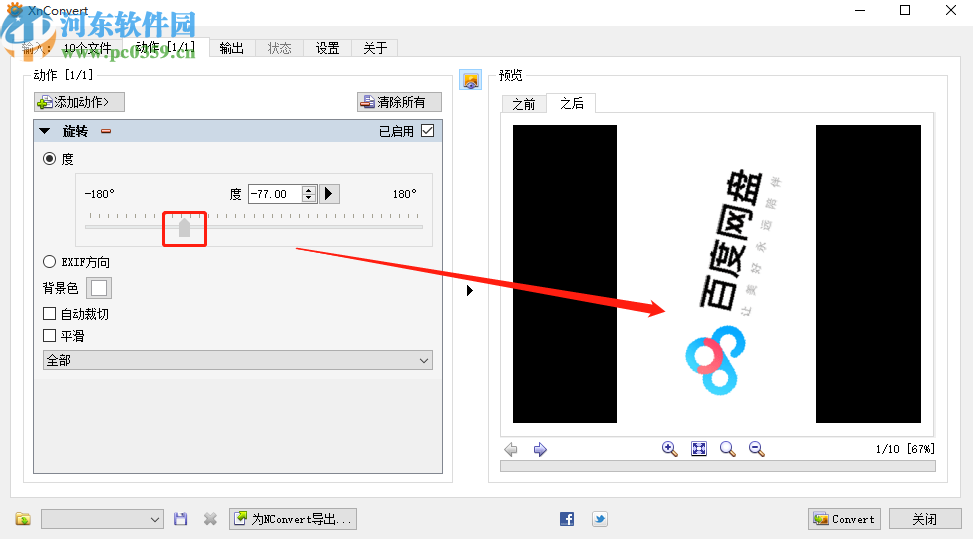
Task: Open the 之后 preview tab
Action: coord(572,103)
